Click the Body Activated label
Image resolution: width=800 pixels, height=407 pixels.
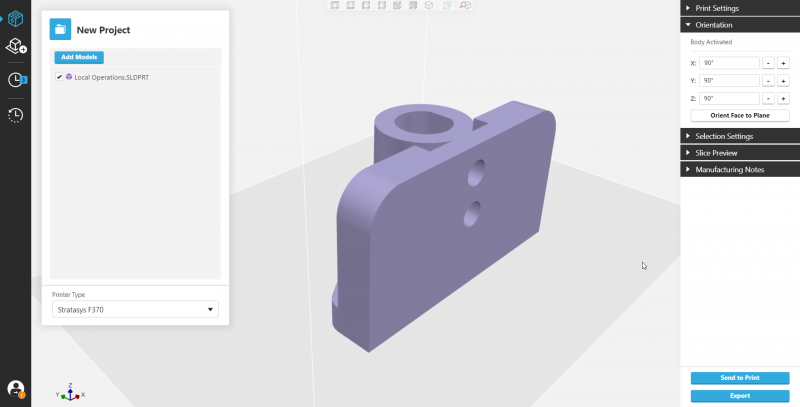[x=711, y=42]
